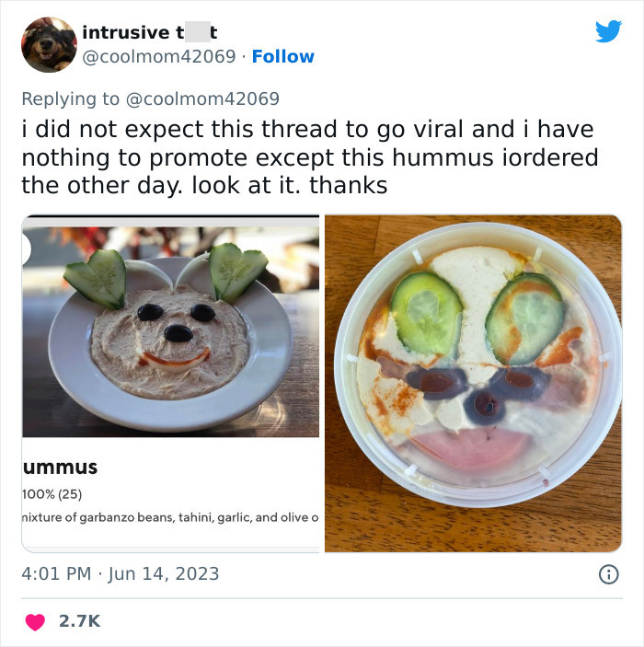Click the tweet text about the hummus order
644x647 pixels.
(x=309, y=157)
